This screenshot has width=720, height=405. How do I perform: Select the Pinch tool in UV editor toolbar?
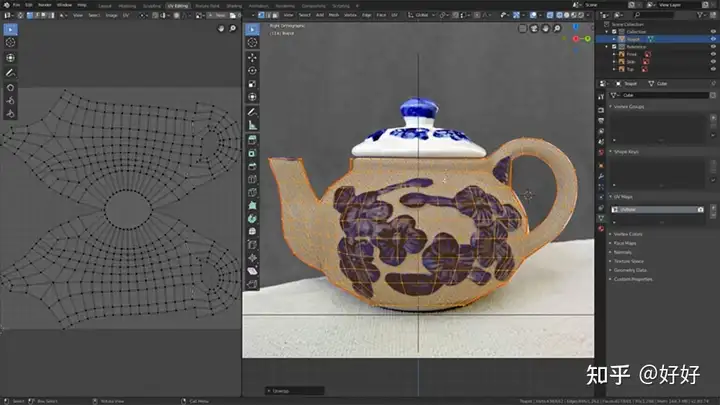(x=10, y=113)
